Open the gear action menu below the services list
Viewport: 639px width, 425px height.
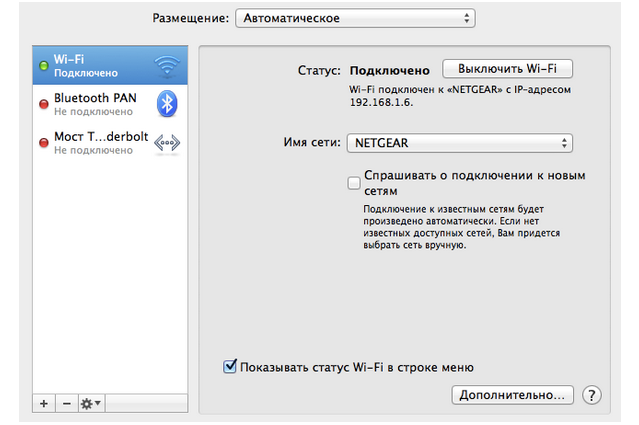click(x=91, y=403)
